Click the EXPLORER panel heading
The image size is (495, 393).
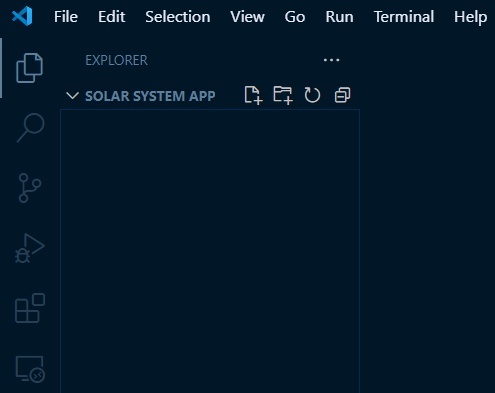pos(116,60)
